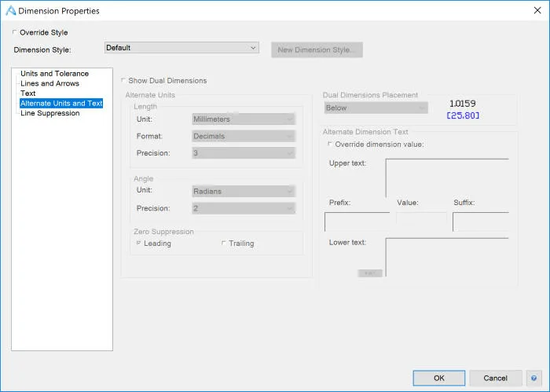This screenshot has width=550, height=392.
Task: Select Line Suppression category
Action: [49, 113]
